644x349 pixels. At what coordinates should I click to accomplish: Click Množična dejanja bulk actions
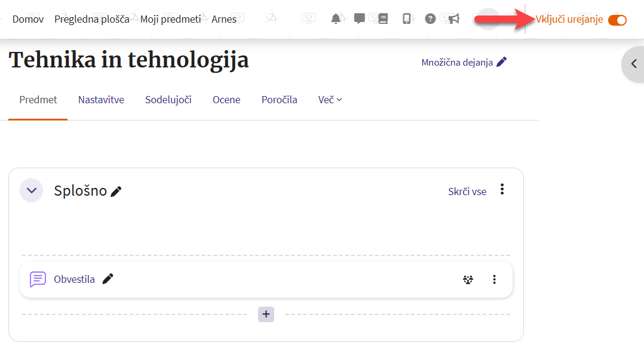click(x=464, y=62)
